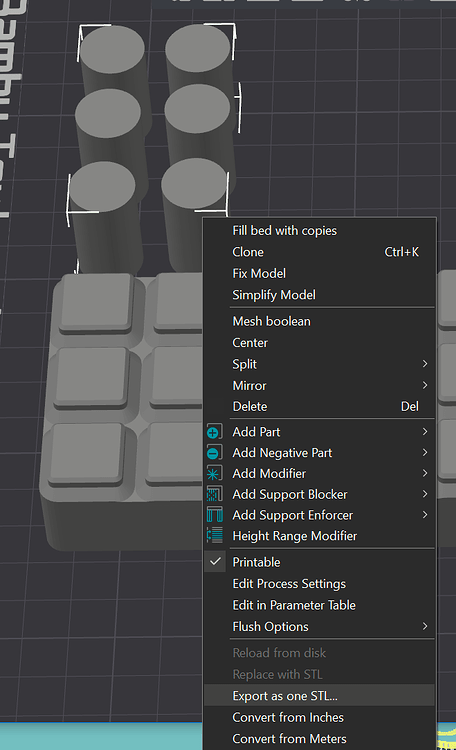
Task: Expand the Split submenu arrow
Action: click(x=424, y=364)
